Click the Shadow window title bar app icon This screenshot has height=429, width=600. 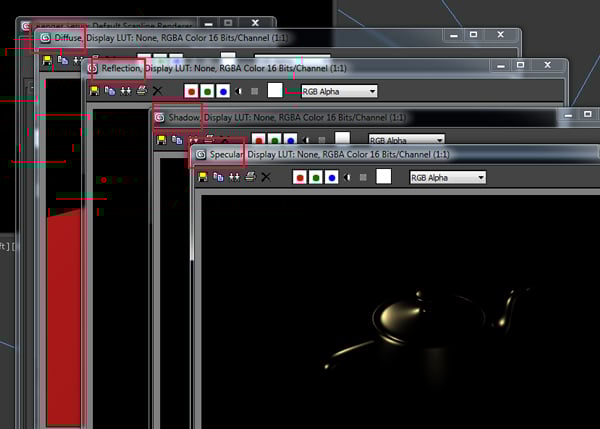click(x=160, y=117)
